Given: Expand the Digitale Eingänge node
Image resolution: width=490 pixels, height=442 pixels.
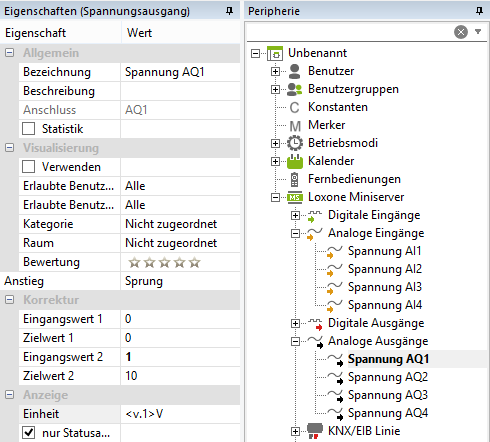Looking at the screenshot, I should 295,215.
